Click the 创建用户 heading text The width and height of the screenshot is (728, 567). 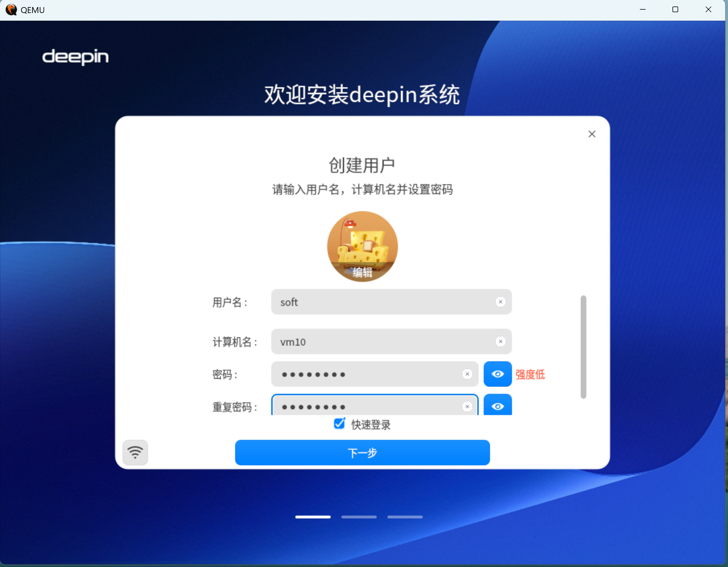362,165
